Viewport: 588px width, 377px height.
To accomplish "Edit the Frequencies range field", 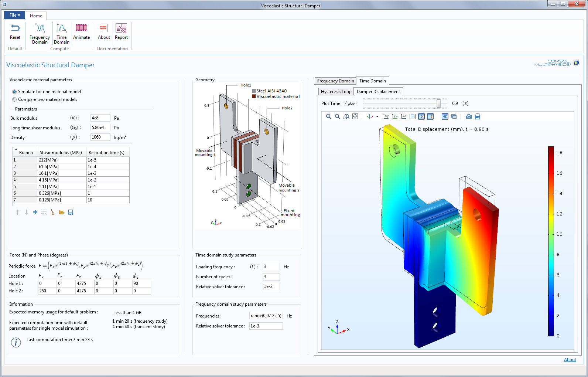I will click(266, 316).
